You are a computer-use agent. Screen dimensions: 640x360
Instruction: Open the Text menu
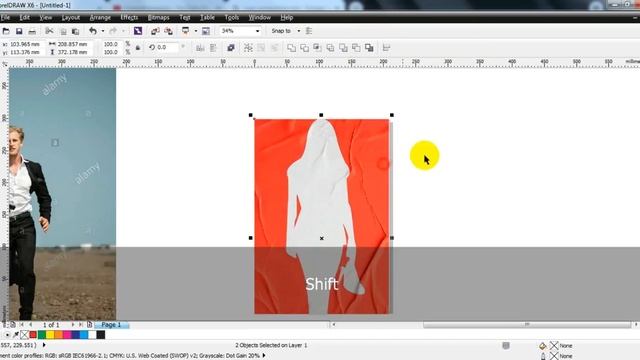(x=185, y=18)
